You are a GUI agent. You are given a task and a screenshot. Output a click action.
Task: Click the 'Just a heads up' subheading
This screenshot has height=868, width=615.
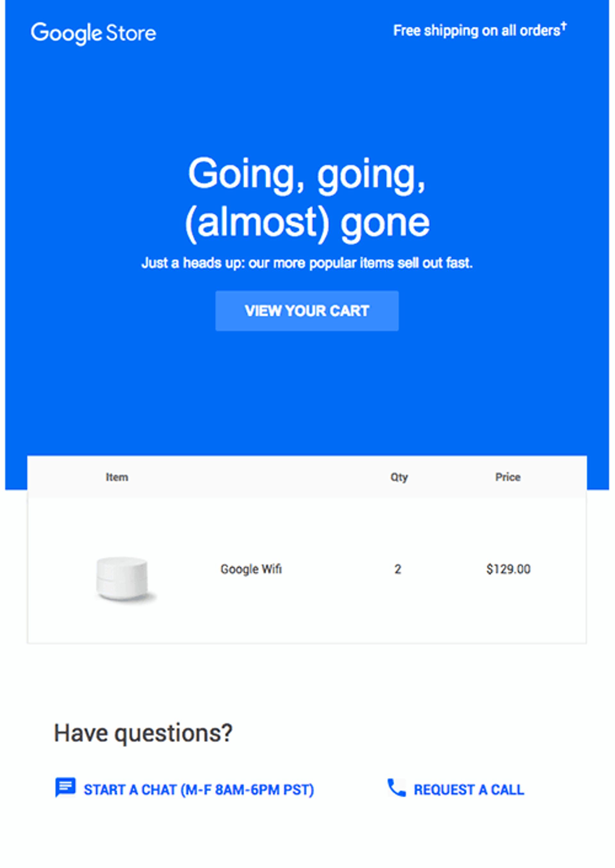coord(307,263)
